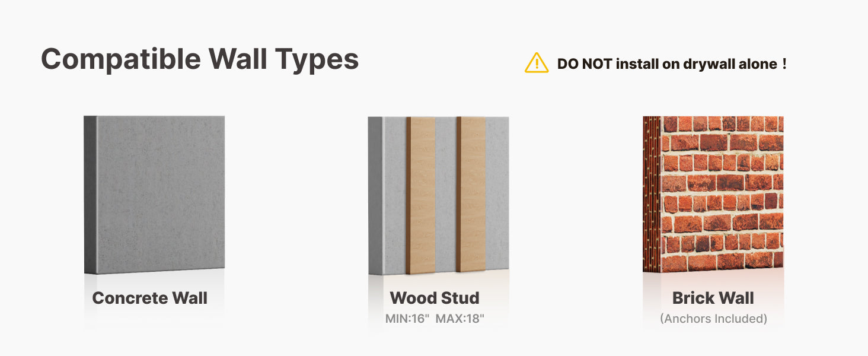Click the gray drywall panel between studs
Image resolution: width=868 pixels, height=356 pixels.
coord(446,195)
